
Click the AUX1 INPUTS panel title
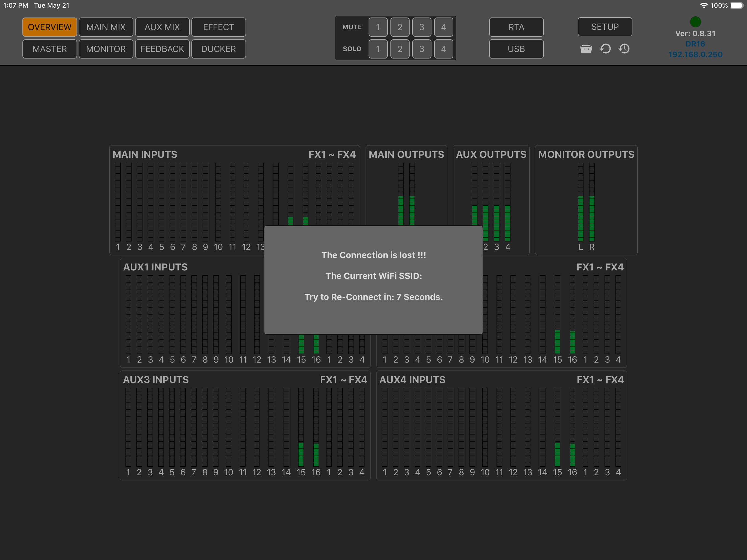(x=155, y=267)
